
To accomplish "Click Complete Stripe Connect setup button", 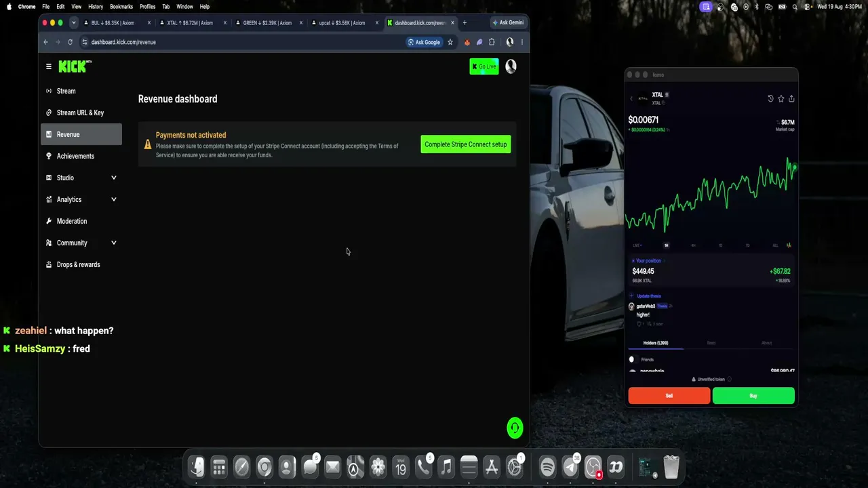I will [x=466, y=144].
